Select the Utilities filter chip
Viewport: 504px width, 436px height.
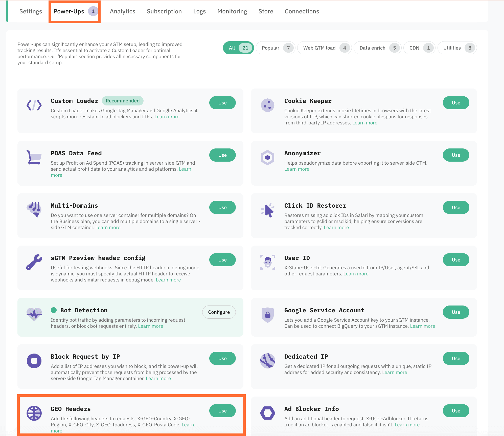point(457,48)
